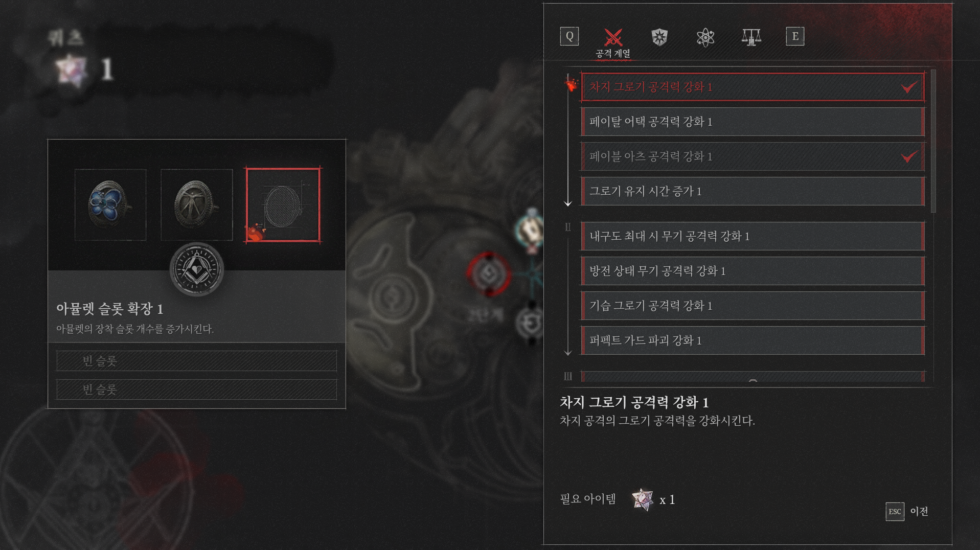Open the balance scales category tab
The height and width of the screenshot is (550, 980).
click(x=751, y=37)
